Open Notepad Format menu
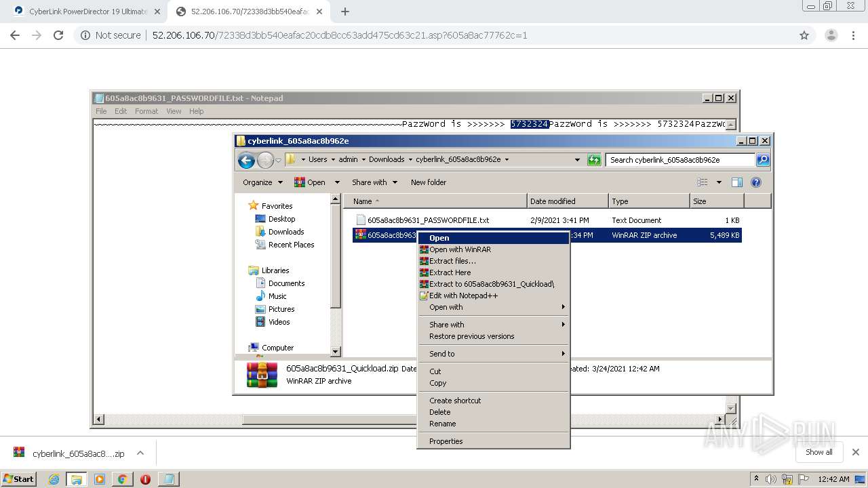The image size is (868, 488). pyautogui.click(x=146, y=111)
